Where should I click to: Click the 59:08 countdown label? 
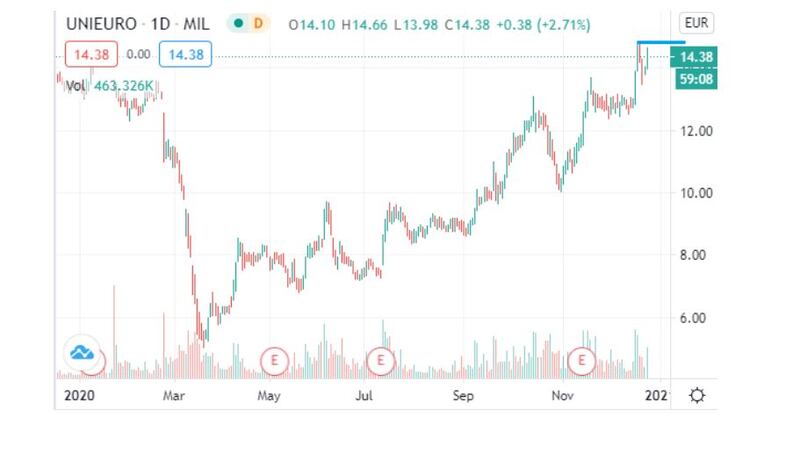pos(696,79)
